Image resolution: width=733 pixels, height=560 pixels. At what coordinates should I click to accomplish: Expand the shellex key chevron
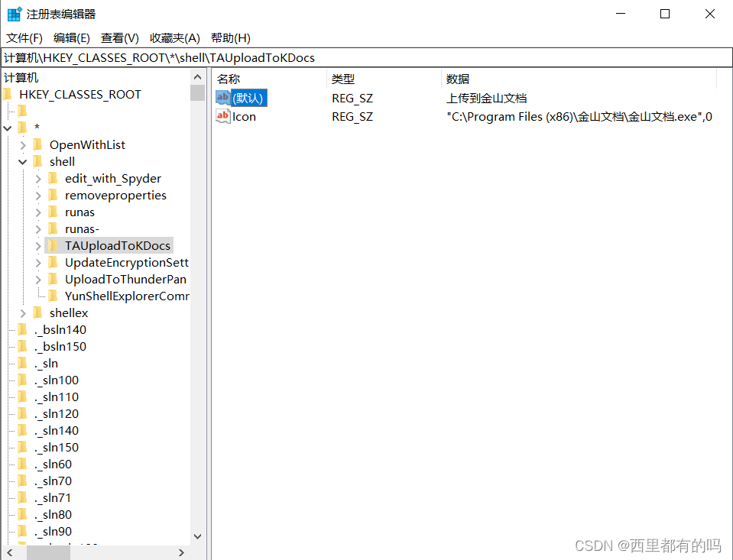(x=23, y=313)
